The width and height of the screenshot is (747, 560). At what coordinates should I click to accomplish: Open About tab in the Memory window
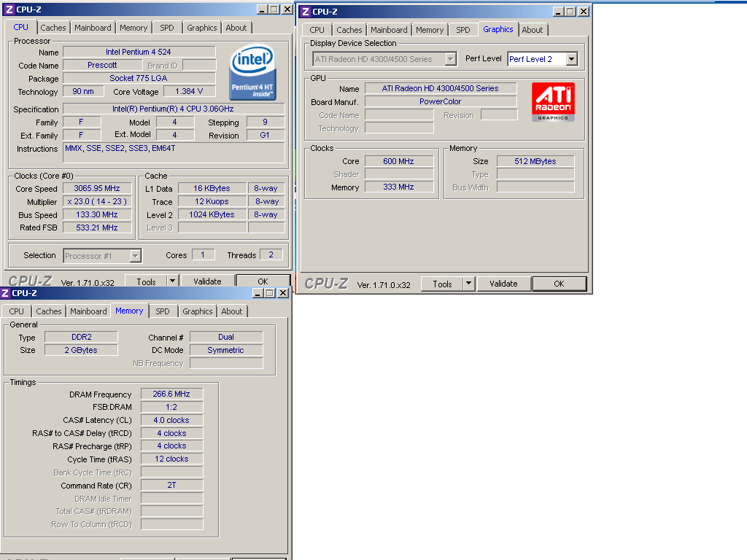tap(232, 311)
